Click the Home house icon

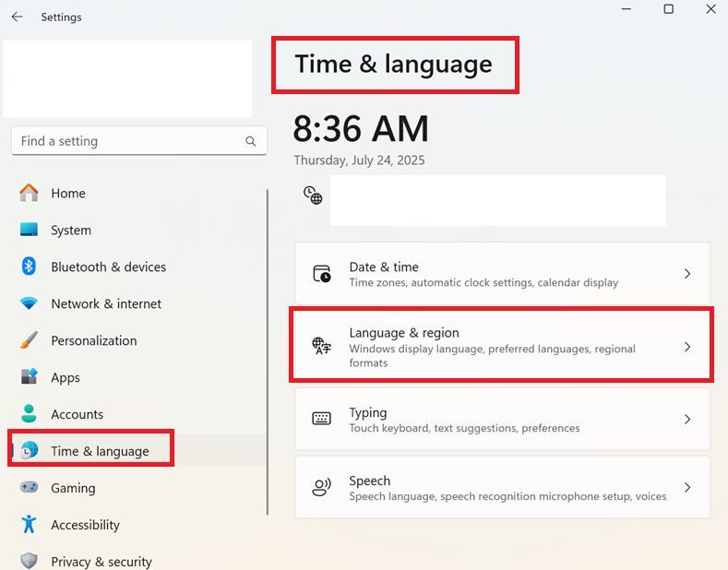(29, 193)
